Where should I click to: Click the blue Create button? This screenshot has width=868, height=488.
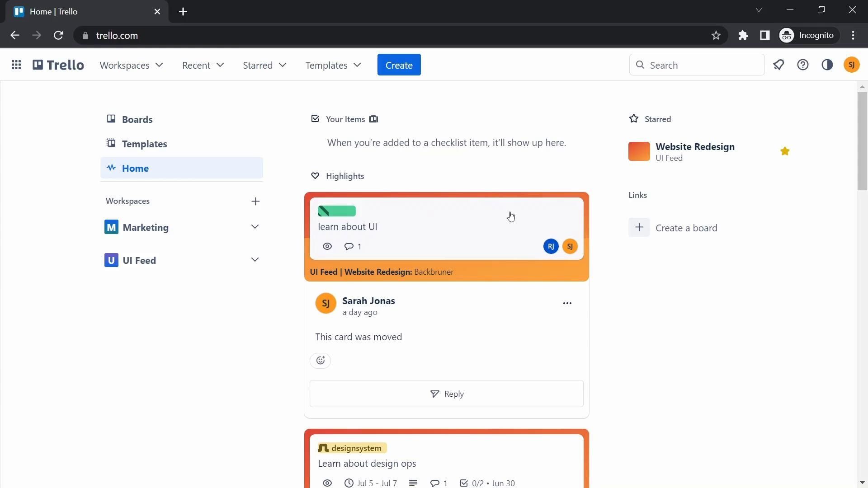[x=399, y=65]
